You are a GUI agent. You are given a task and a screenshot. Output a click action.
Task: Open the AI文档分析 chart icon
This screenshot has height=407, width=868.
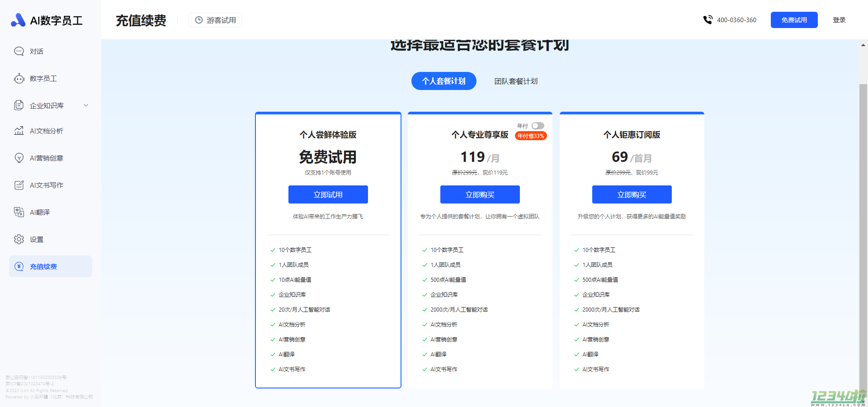pos(19,131)
